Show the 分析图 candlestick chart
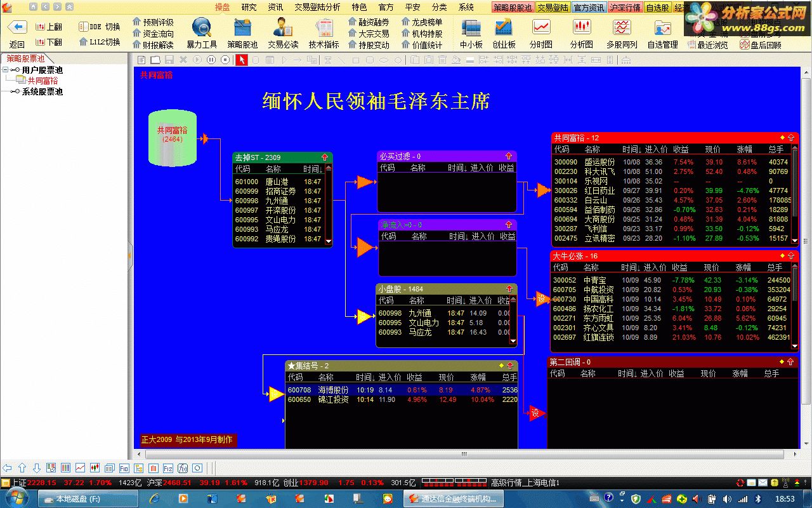Image resolution: width=812 pixels, height=508 pixels. click(582, 27)
